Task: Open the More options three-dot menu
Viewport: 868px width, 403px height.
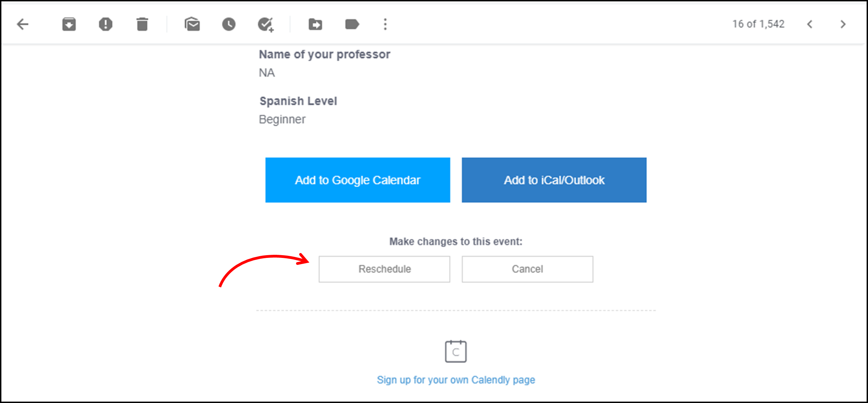Action: coord(385,24)
